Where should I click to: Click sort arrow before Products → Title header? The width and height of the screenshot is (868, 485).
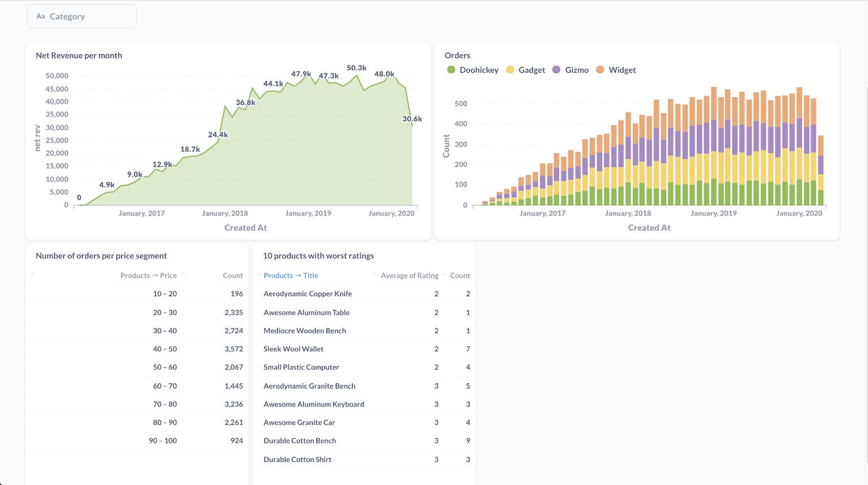point(259,275)
